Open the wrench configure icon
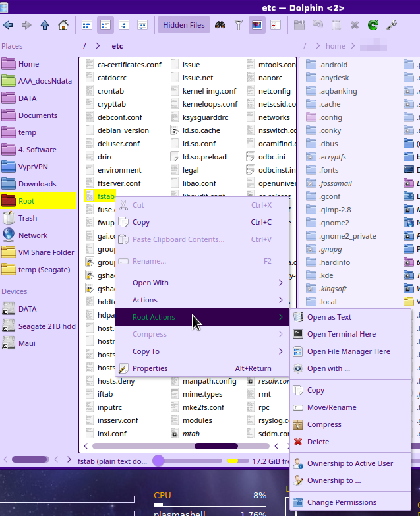 point(392,25)
